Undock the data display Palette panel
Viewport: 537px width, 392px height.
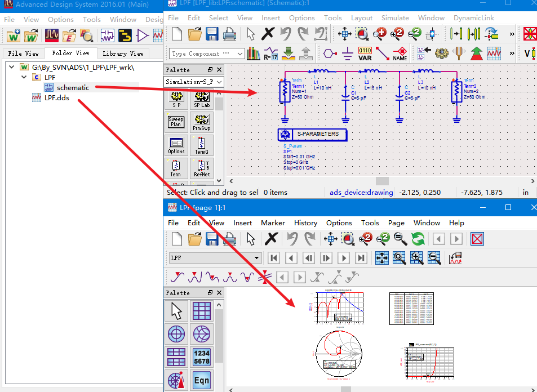click(x=210, y=293)
